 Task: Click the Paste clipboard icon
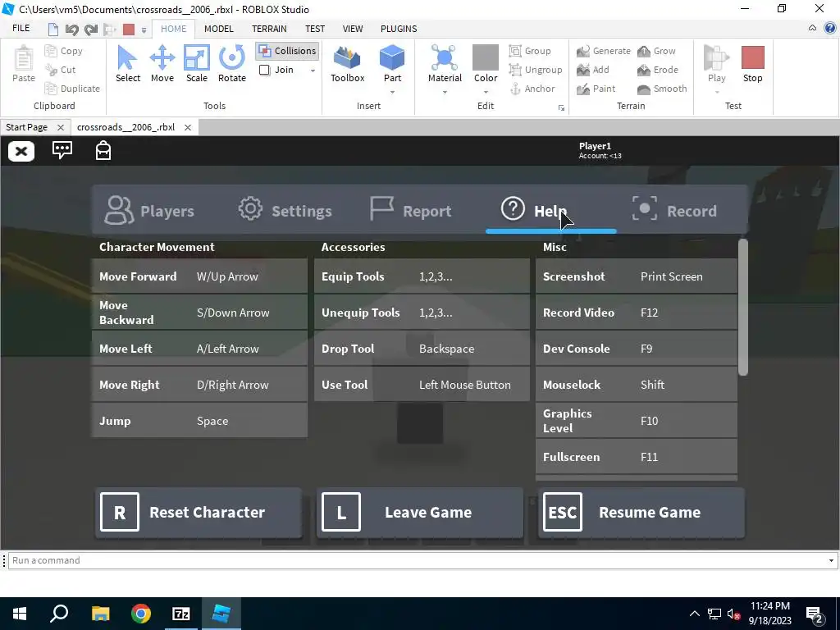24,59
